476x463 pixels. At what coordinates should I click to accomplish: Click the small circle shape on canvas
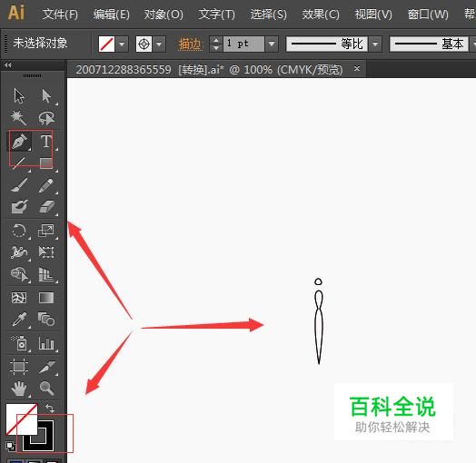coord(318,281)
